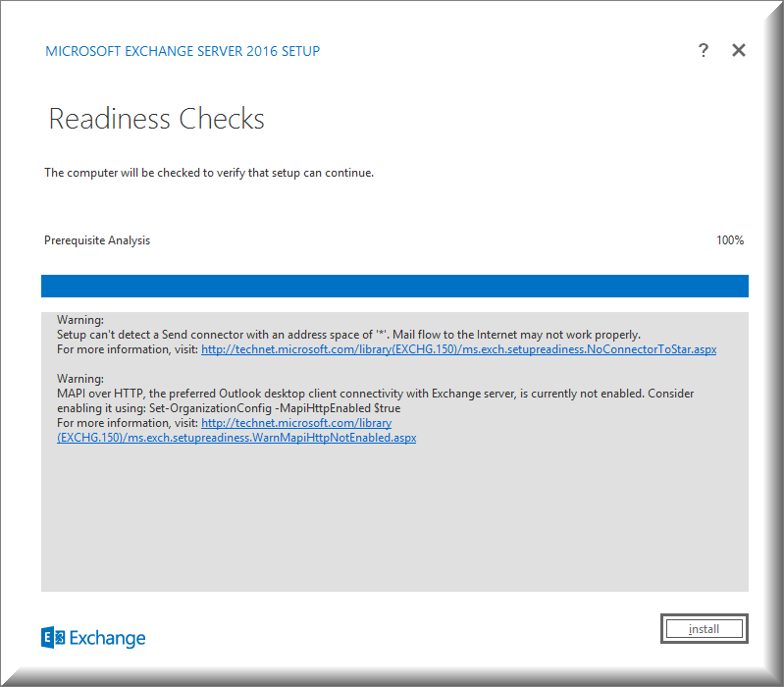Open the NoConnectorToStar.aspx technet link
The height and width of the screenshot is (687, 784).
pyautogui.click(x=458, y=349)
